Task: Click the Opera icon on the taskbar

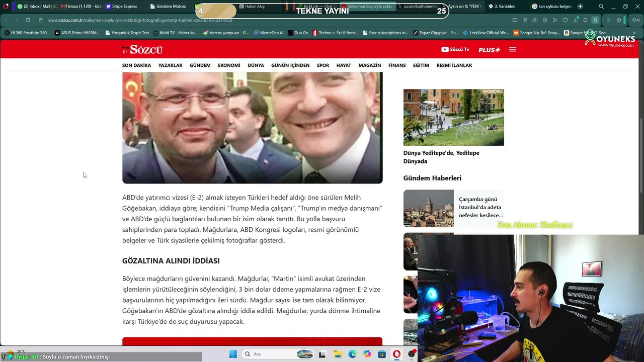Action: tap(397, 354)
